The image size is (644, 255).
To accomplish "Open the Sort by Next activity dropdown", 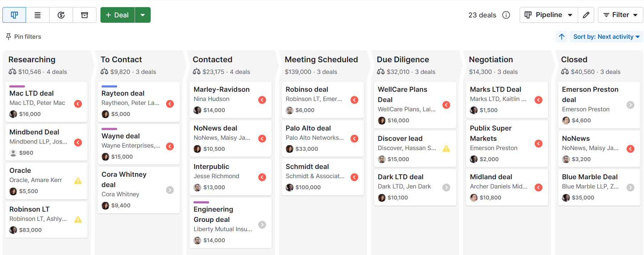I will click(606, 36).
